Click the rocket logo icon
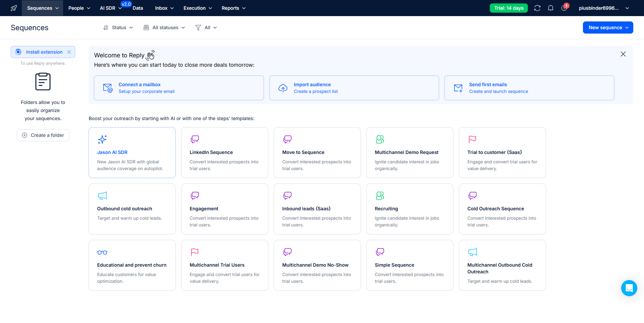The width and height of the screenshot is (644, 323). pos(14,8)
